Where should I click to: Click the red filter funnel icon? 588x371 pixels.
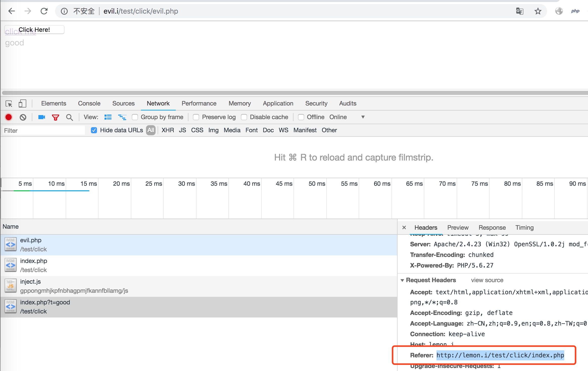coord(55,117)
